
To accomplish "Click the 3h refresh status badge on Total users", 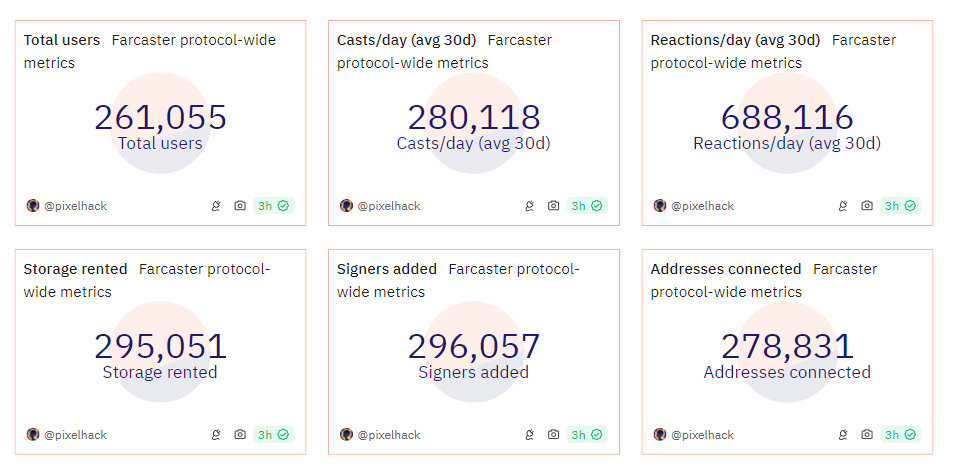I will pyautogui.click(x=273, y=206).
